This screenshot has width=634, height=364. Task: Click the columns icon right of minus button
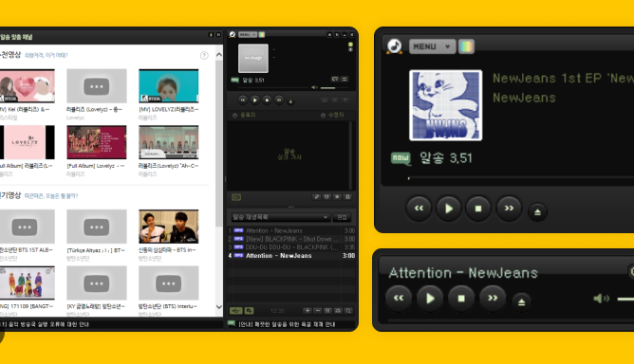[x=327, y=311]
